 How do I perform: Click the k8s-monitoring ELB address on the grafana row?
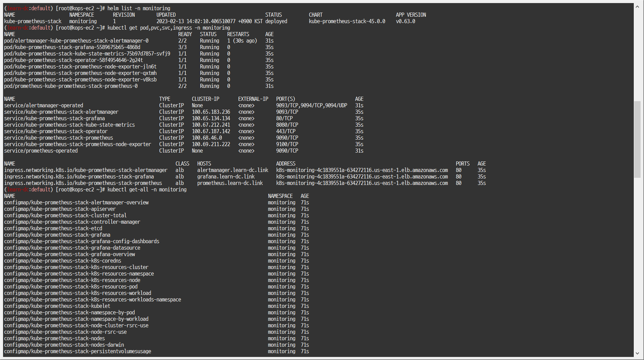tap(362, 176)
